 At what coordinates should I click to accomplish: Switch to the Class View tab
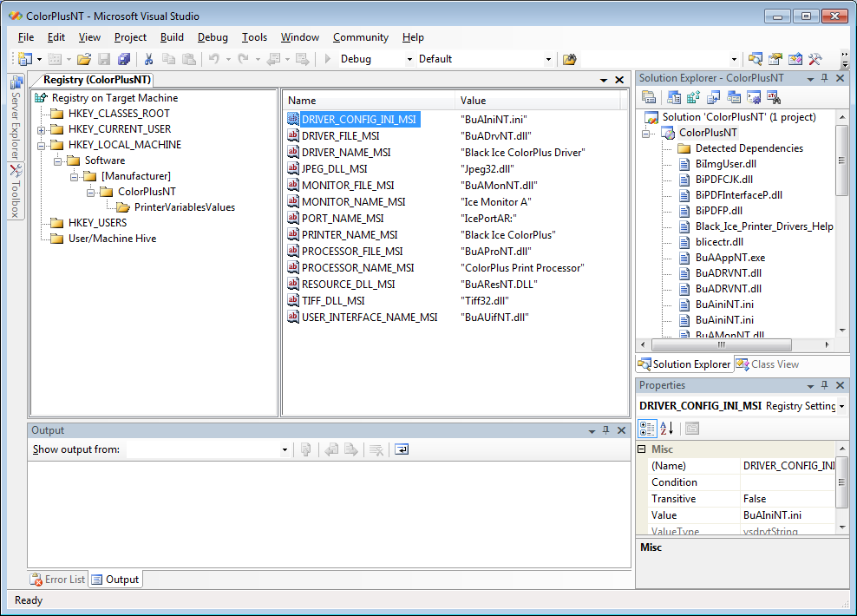pyautogui.click(x=768, y=364)
